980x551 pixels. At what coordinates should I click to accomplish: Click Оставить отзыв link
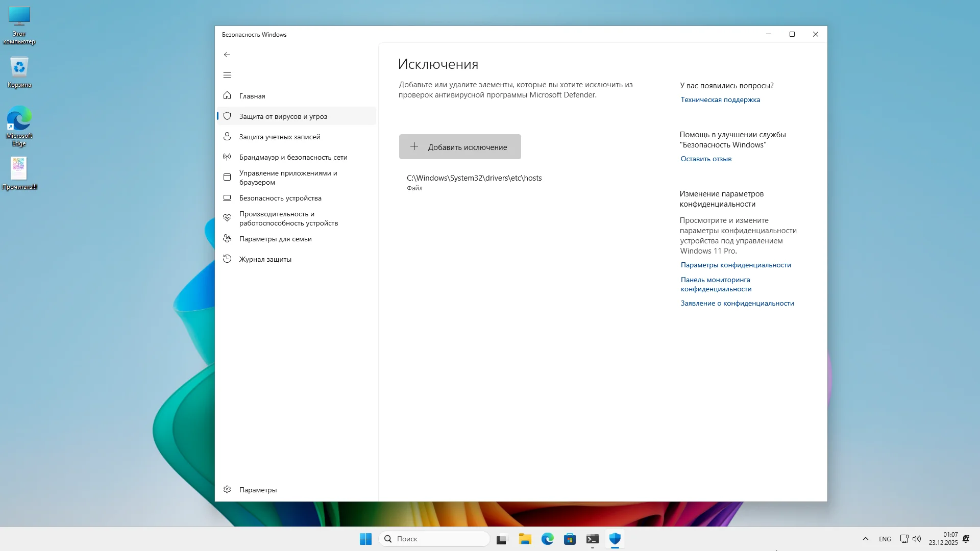pos(705,159)
